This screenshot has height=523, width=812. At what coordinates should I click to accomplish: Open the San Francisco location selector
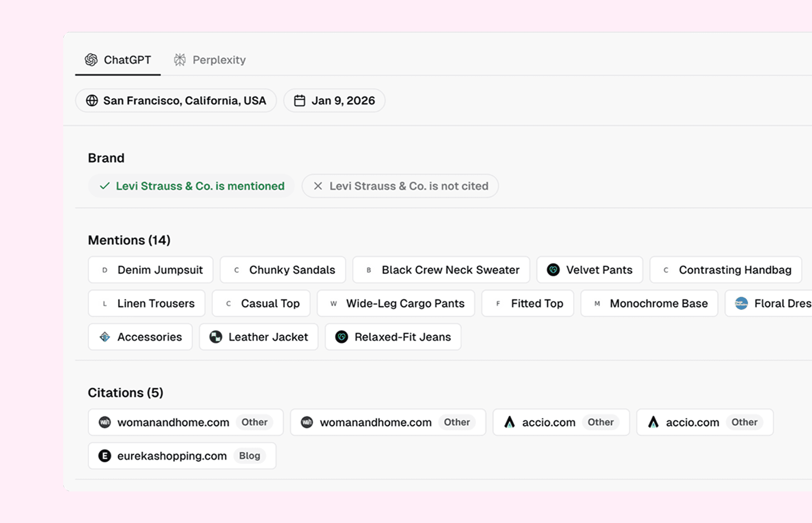point(176,101)
